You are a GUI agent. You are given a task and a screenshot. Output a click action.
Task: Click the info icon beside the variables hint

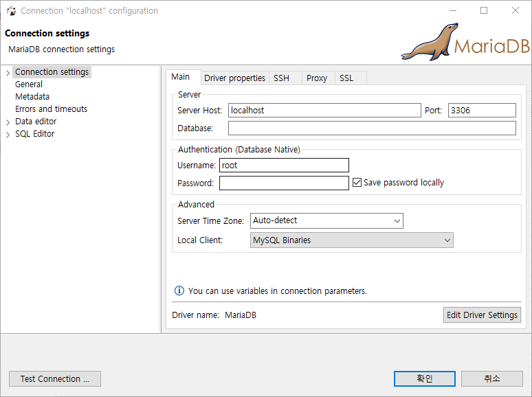(179, 291)
